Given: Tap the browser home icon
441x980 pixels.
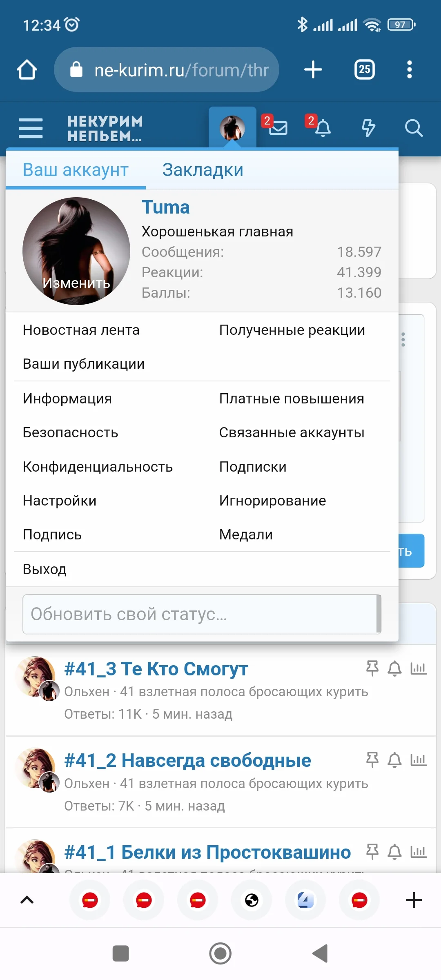Looking at the screenshot, I should [x=27, y=69].
